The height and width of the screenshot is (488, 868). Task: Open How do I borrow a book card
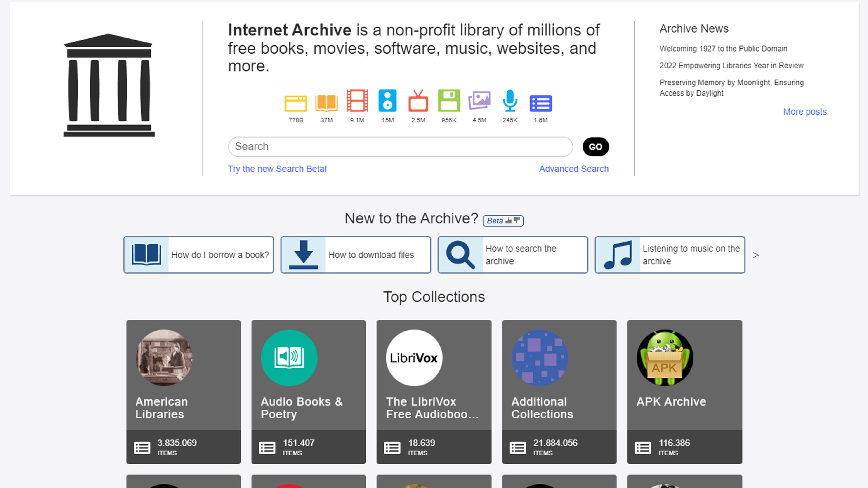pos(198,255)
